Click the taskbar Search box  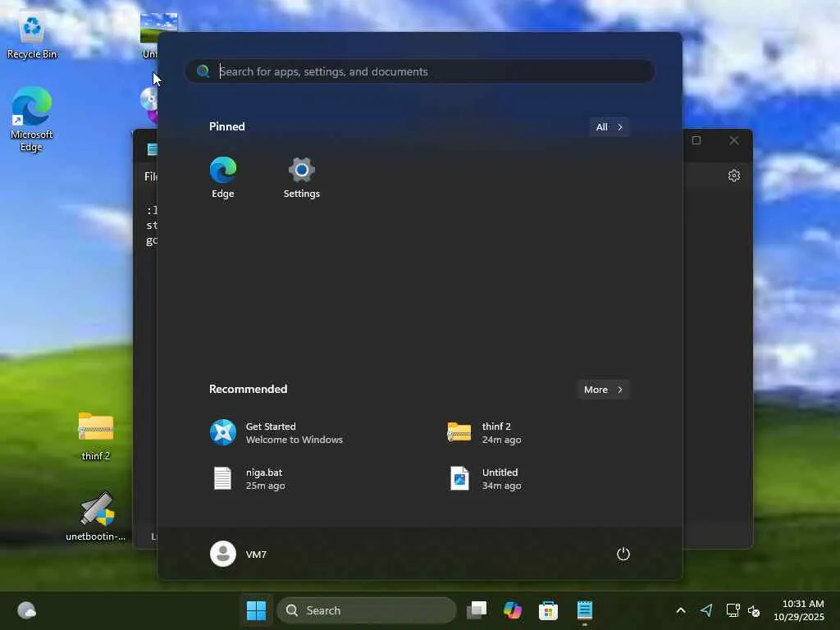coord(367,610)
